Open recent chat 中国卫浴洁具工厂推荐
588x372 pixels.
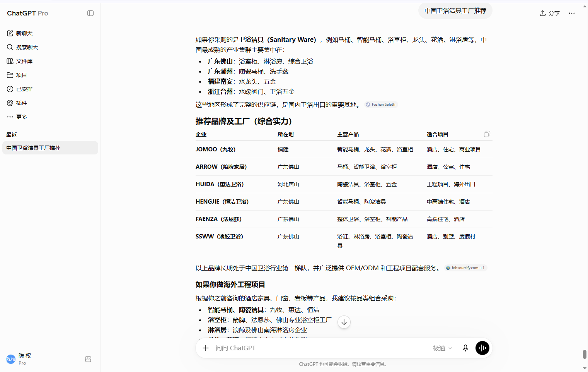point(50,148)
